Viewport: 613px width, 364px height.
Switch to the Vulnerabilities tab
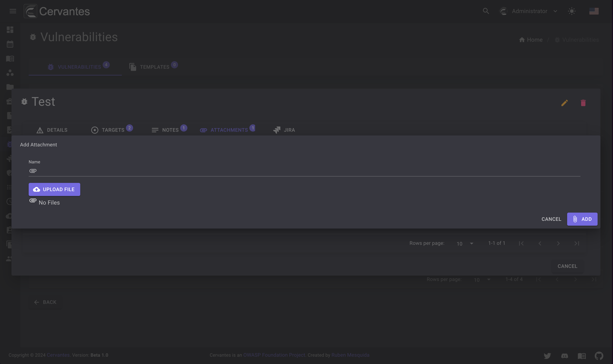coord(75,67)
